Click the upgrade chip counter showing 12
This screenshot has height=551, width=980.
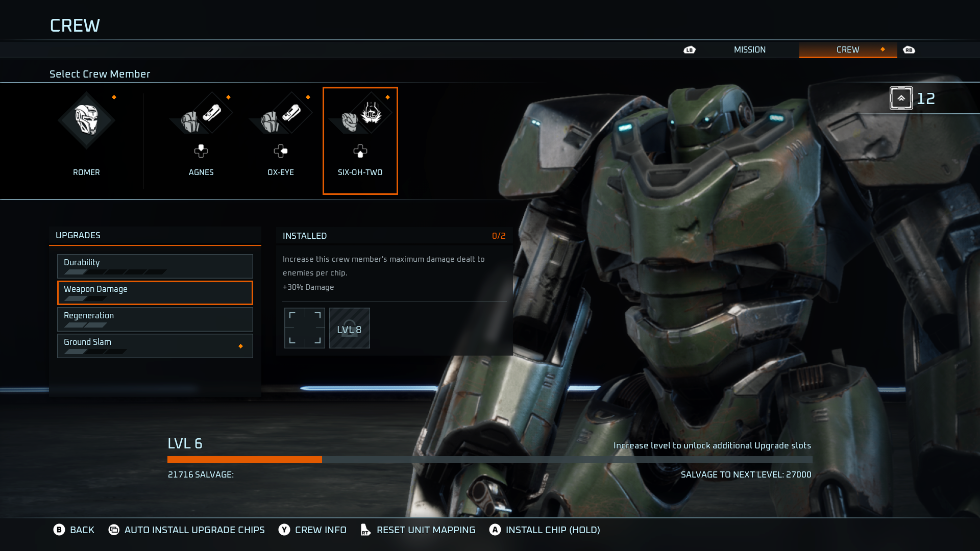pyautogui.click(x=914, y=98)
